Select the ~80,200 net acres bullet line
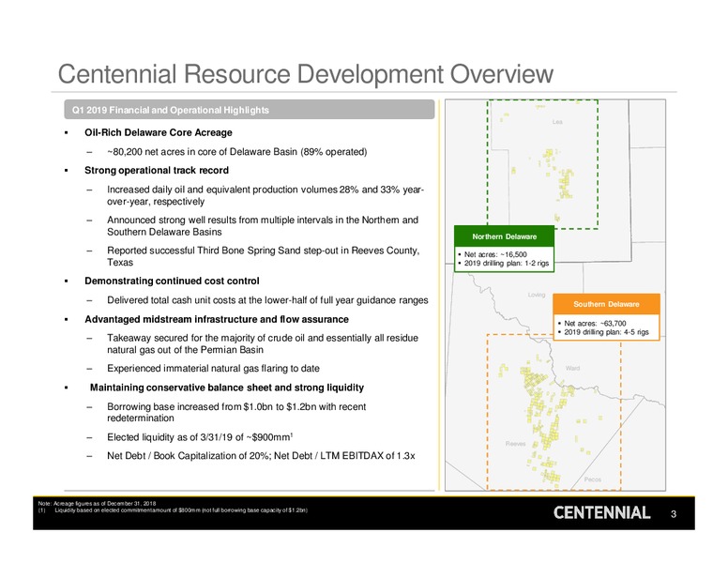The height and width of the screenshot is (563, 728). 236,152
